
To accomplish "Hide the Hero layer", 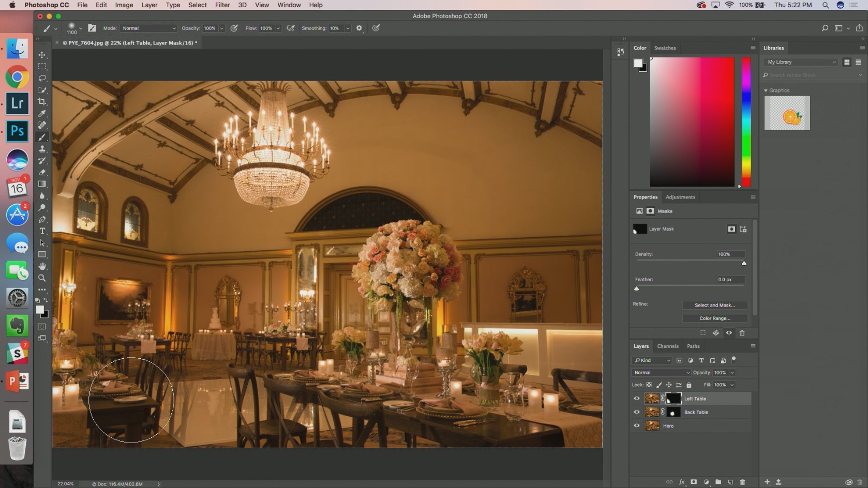I will (x=637, y=425).
